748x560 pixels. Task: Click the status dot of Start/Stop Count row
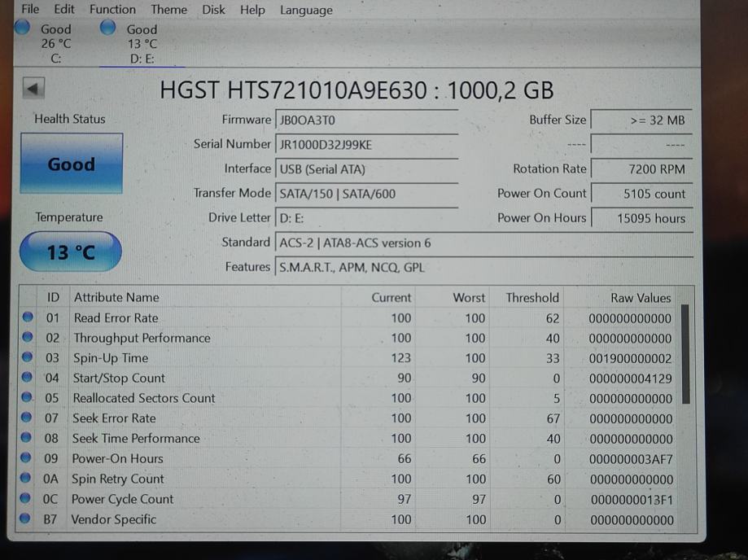pos(27,377)
